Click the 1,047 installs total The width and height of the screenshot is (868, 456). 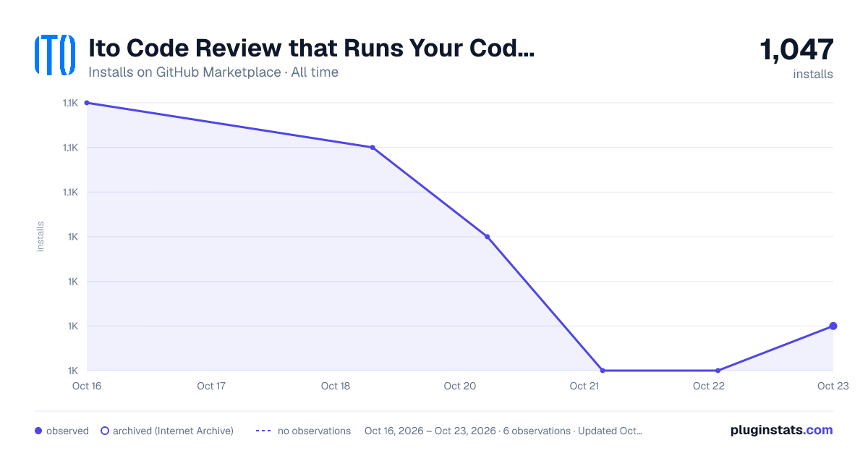click(796, 50)
